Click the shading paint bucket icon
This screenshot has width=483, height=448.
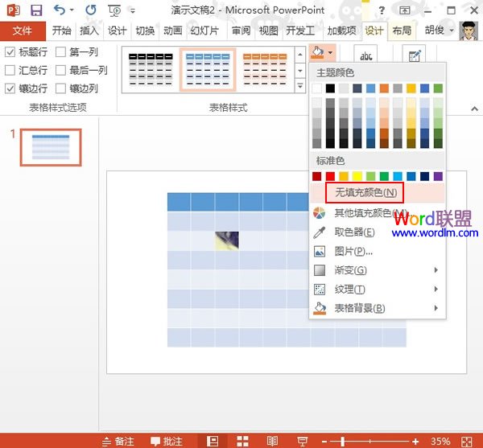point(318,52)
